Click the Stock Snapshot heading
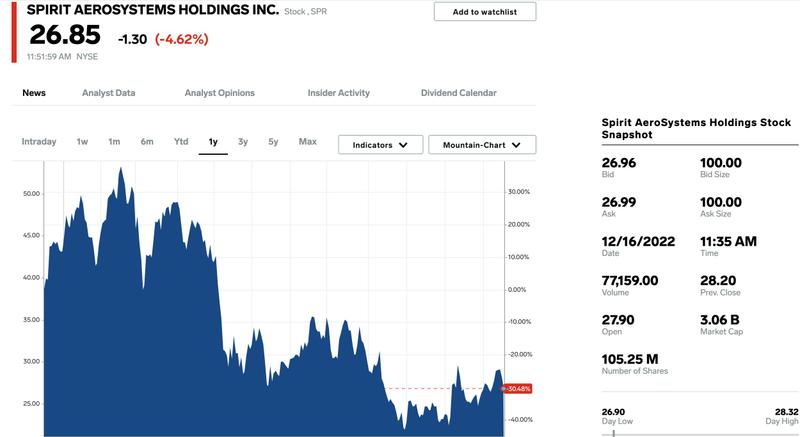The image size is (800, 437). (x=696, y=128)
